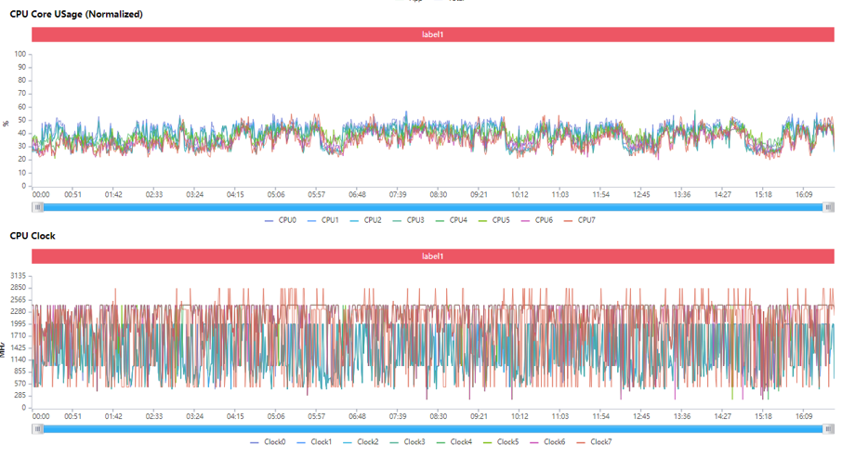Click 08:30 tick on CPU usage time axis
This screenshot has width=868, height=458.
tap(439, 195)
